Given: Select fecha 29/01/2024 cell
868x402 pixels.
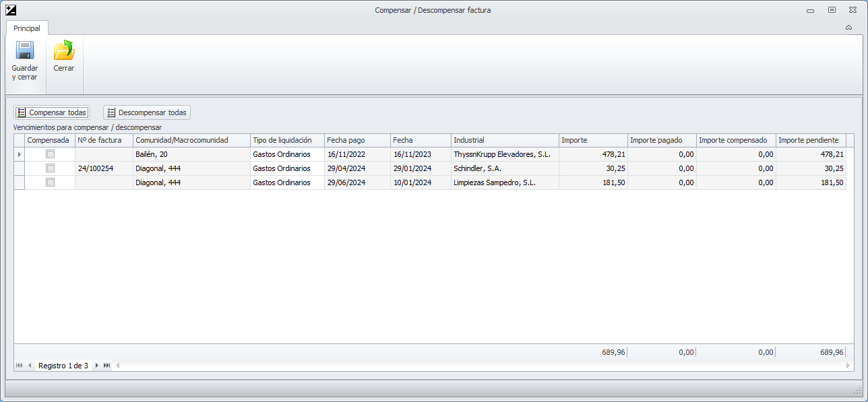Looking at the screenshot, I should pyautogui.click(x=421, y=168).
